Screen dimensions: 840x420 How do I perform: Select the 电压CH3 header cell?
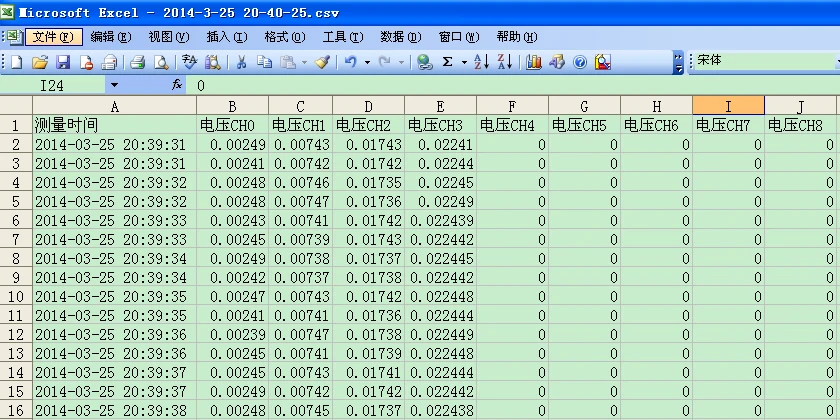tap(440, 125)
